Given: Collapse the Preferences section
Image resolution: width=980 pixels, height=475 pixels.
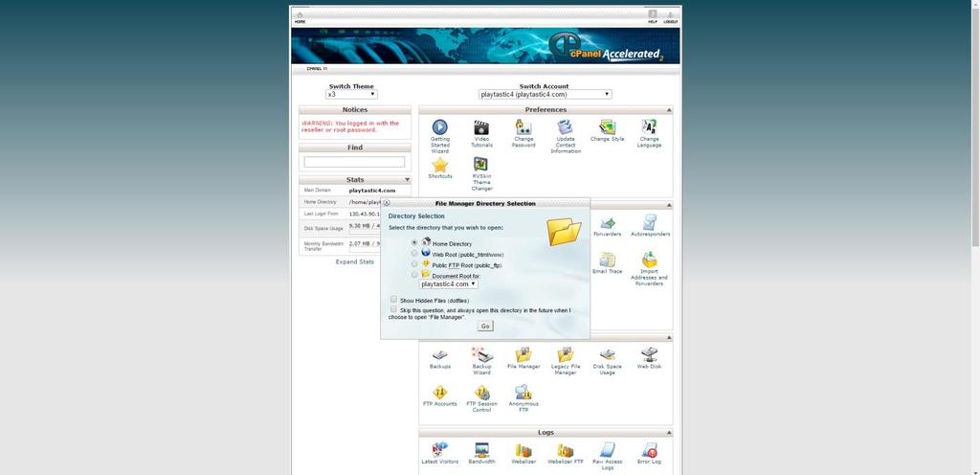Looking at the screenshot, I should click(669, 110).
